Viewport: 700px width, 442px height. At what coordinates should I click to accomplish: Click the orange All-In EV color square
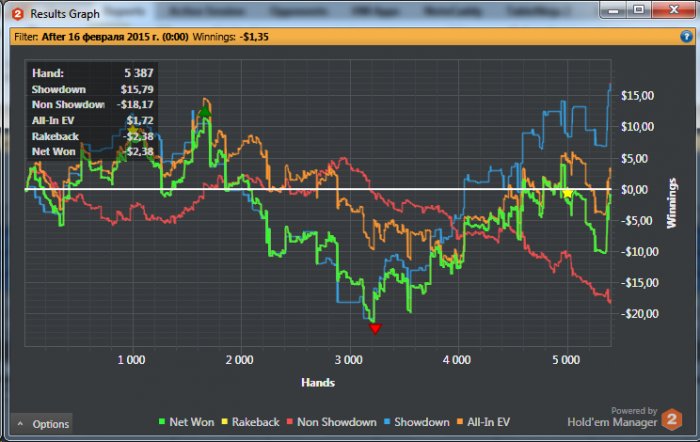(x=460, y=421)
